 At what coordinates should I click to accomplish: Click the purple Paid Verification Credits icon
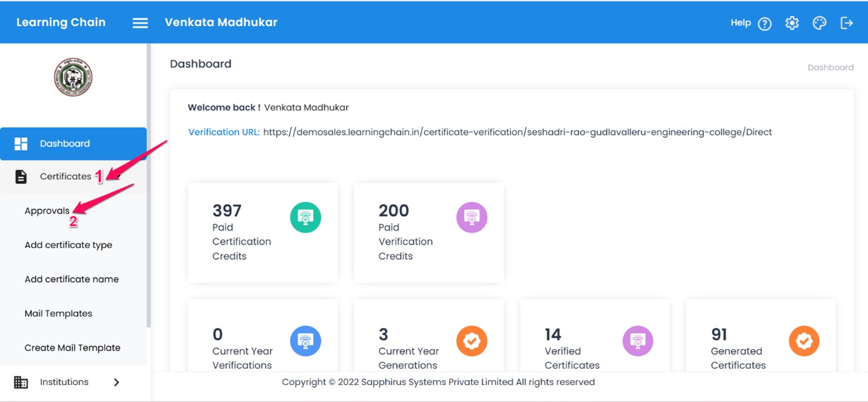coord(472,217)
